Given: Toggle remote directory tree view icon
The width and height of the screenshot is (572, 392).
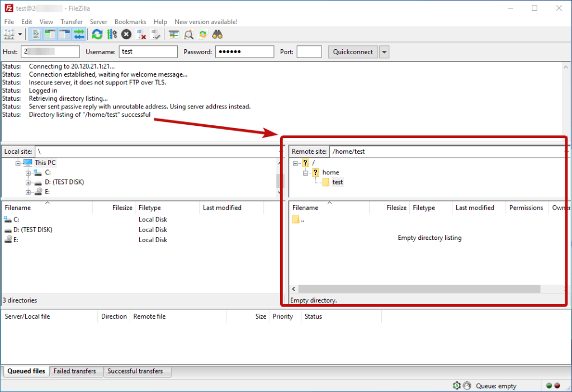Looking at the screenshot, I should (x=64, y=35).
